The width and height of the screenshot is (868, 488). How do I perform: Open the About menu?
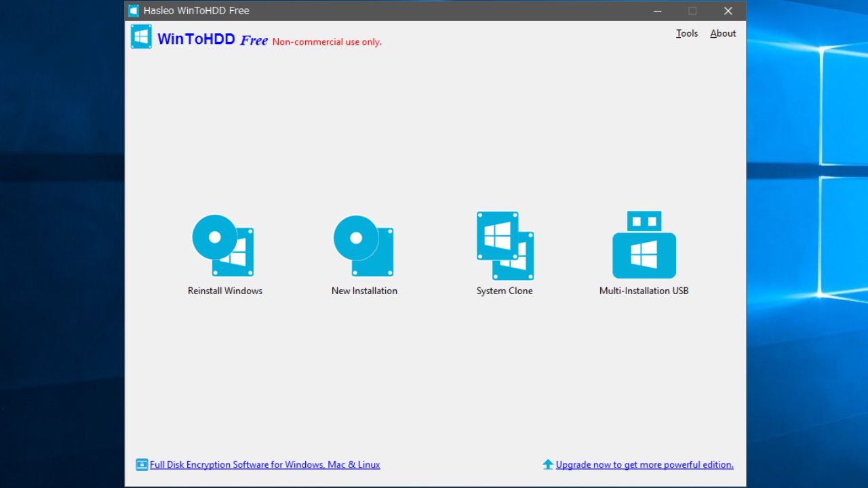point(723,33)
